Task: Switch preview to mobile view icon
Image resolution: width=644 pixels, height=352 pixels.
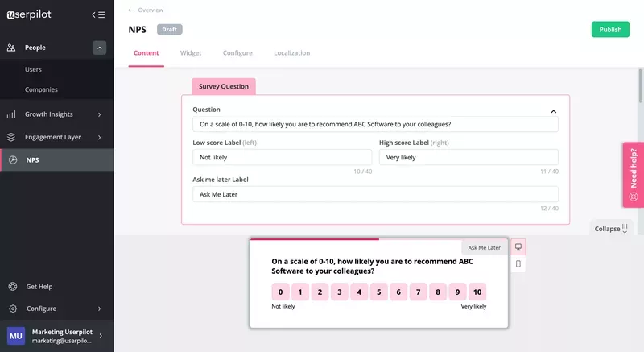Action: [518, 263]
